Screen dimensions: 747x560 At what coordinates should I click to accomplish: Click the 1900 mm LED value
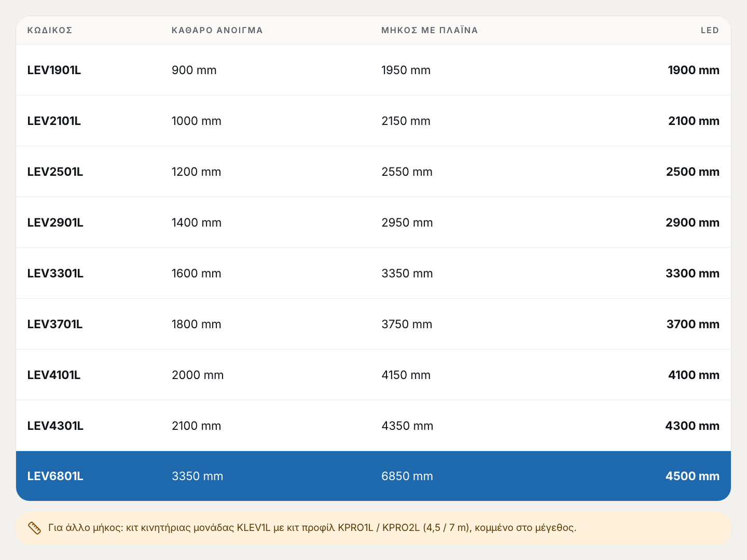(x=694, y=70)
